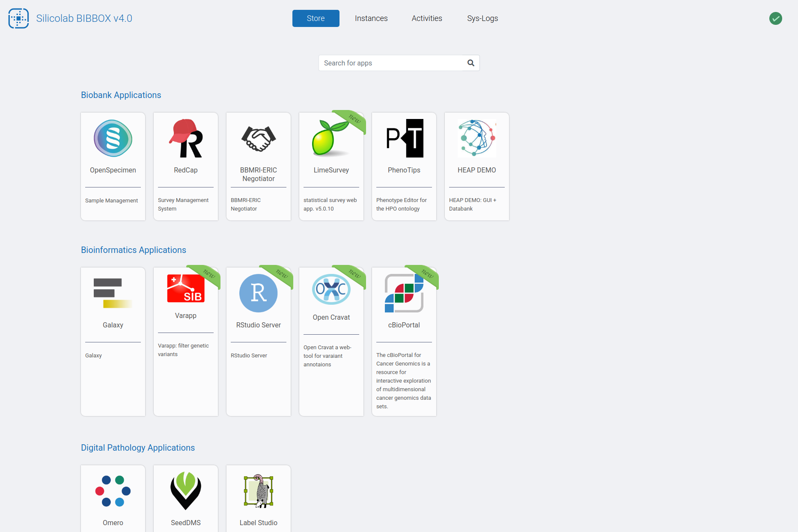The height and width of the screenshot is (532, 798).
Task: Open the LimeSurvey lime icon
Action: pos(331,138)
